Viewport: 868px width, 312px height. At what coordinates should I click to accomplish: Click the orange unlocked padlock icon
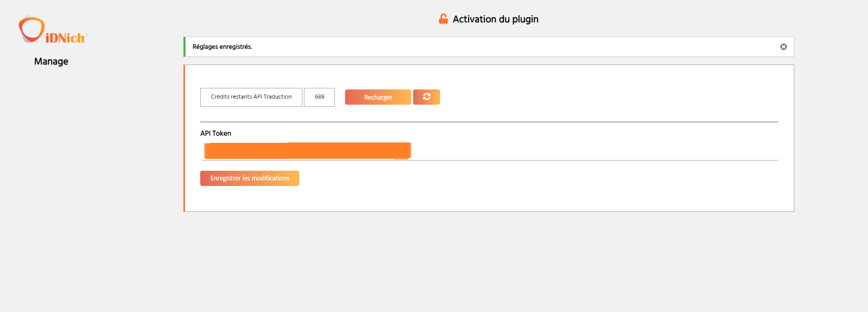pyautogui.click(x=444, y=19)
